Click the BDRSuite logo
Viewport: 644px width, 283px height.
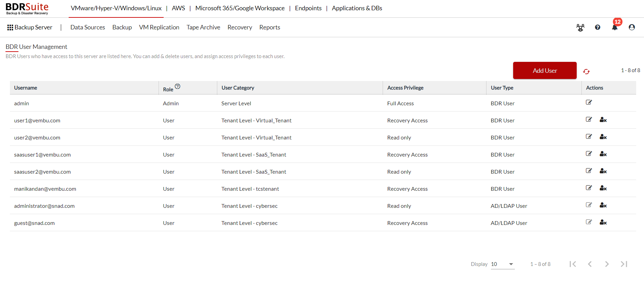[27, 9]
